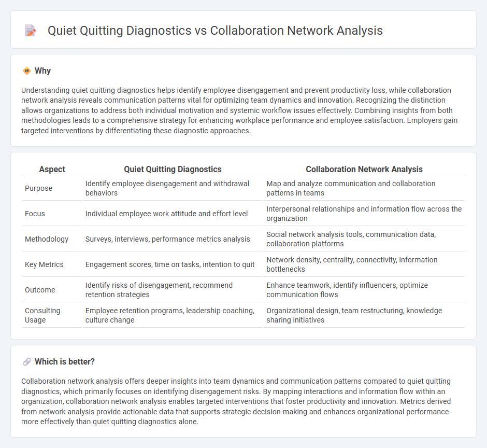The height and width of the screenshot is (448, 487).
Task: Click the orange diamond icon beside Why
Action: [x=27, y=71]
